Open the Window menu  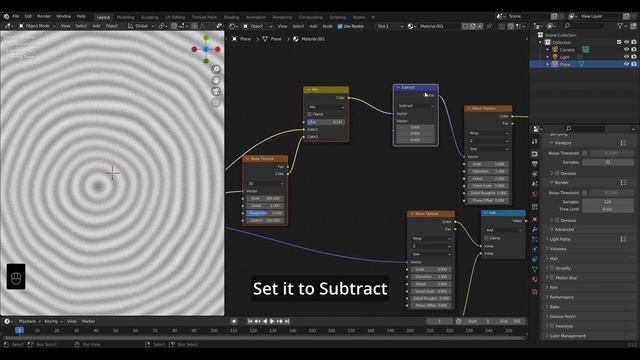click(64, 16)
